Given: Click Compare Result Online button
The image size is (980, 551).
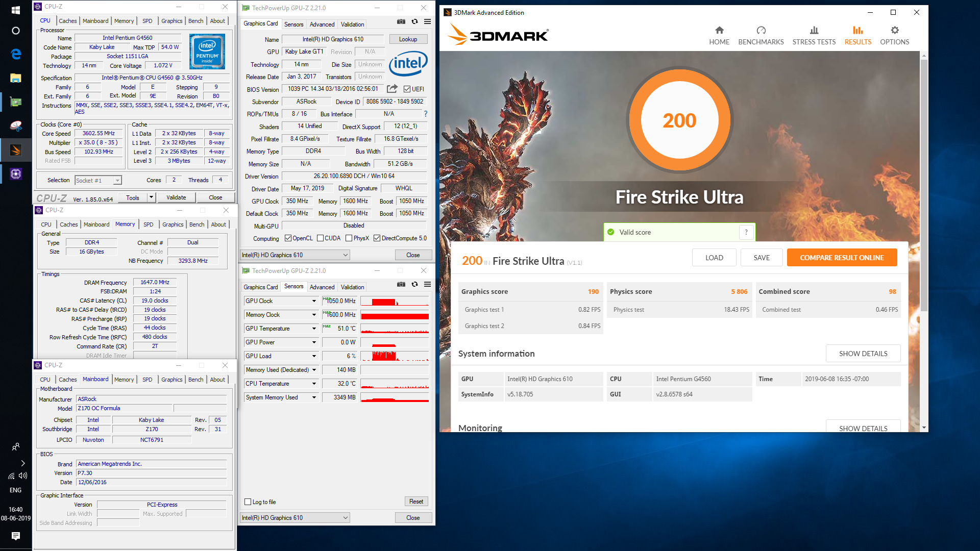Looking at the screenshot, I should 842,258.
